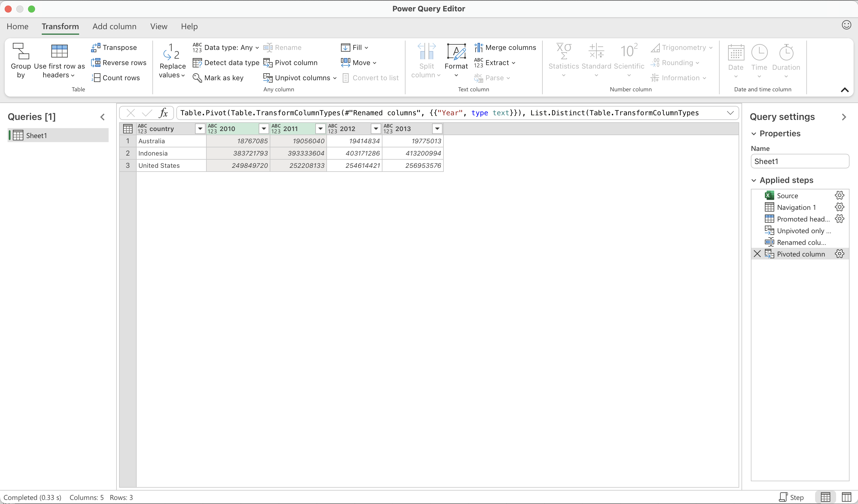Click the Merge columns icon
This screenshot has height=504, width=858.
(478, 47)
